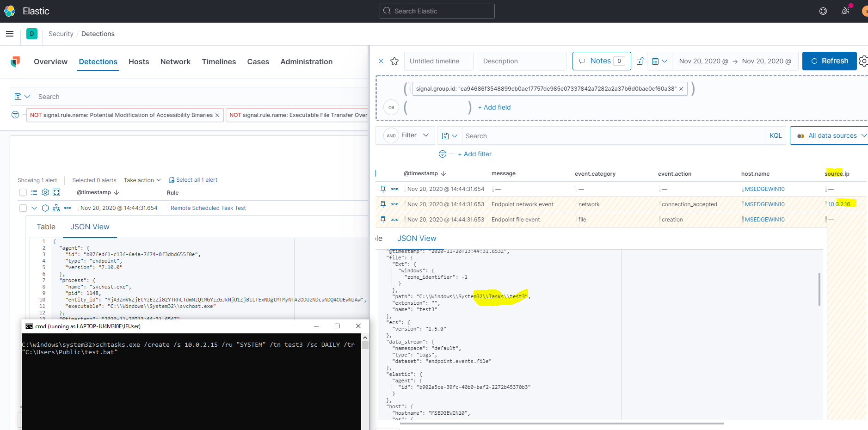This screenshot has height=430, width=868.
Task: Open the help icon in the top bar
Action: tap(823, 11)
